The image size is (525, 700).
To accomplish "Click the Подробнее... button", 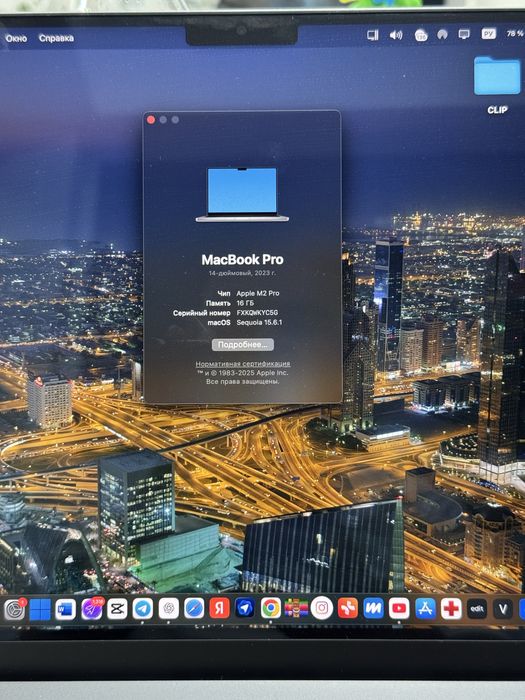I will click(242, 345).
